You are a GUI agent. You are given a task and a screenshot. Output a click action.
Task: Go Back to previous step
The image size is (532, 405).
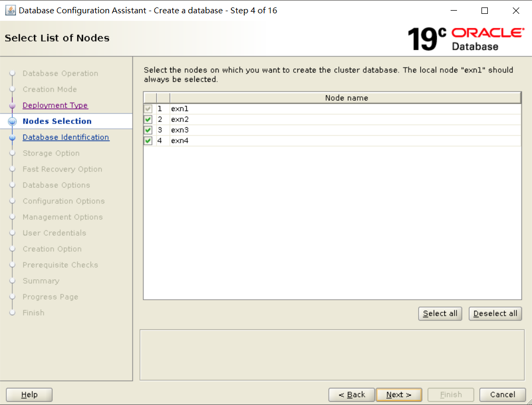352,394
